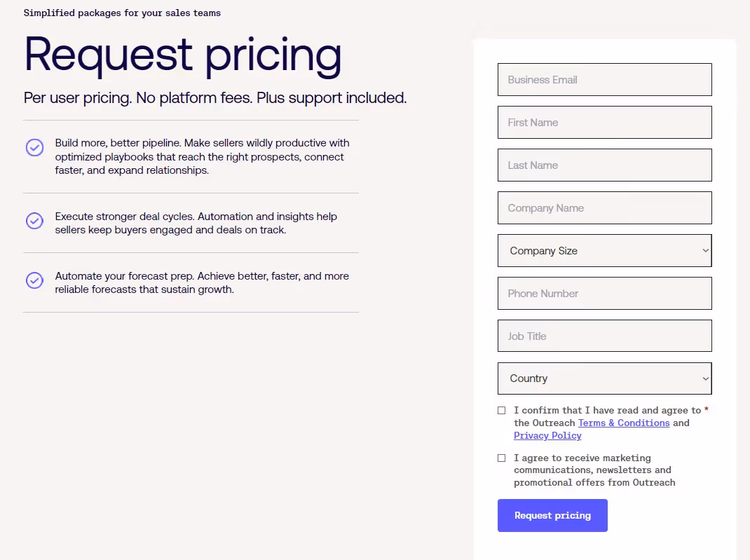
Task: Open the Privacy Policy link
Action: (547, 435)
